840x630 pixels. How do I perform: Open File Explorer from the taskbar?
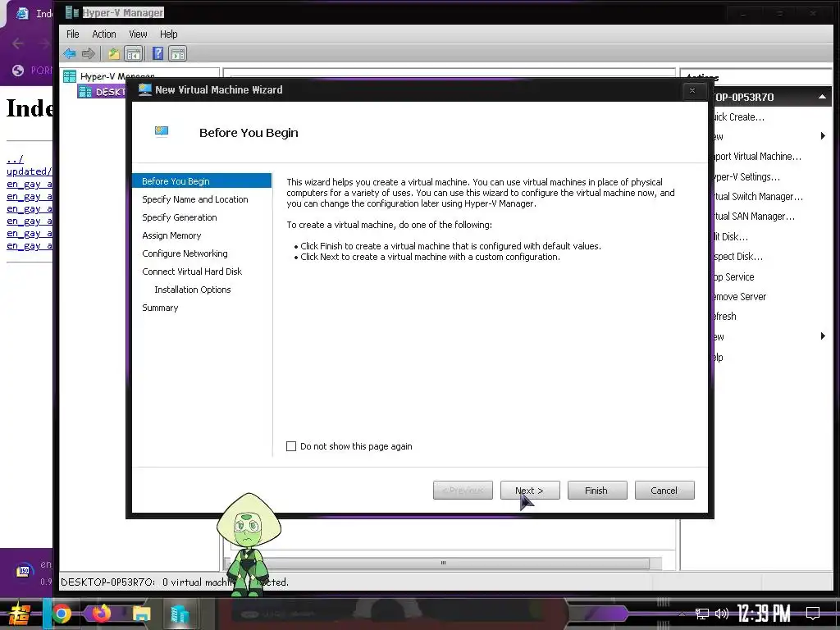pos(141,614)
